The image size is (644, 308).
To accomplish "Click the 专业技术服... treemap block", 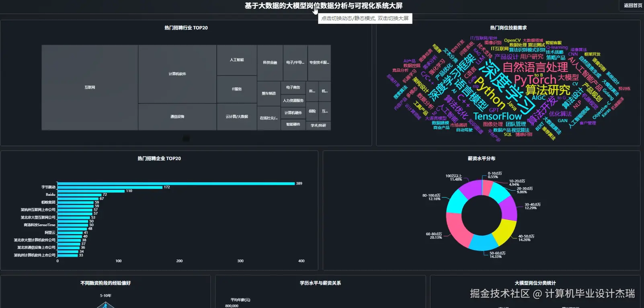I will [x=319, y=63].
